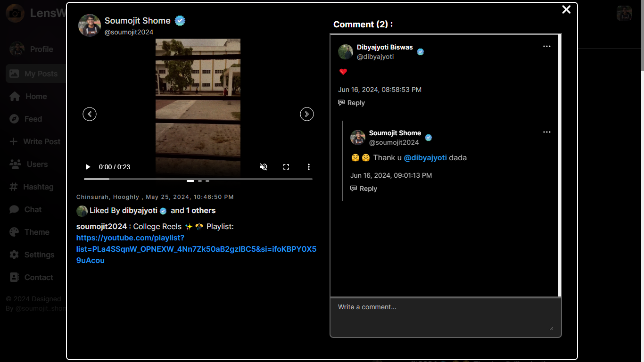This screenshot has height=362, width=644.
Task: Open options menu for Soumojit Shome's reply
Action: click(547, 132)
